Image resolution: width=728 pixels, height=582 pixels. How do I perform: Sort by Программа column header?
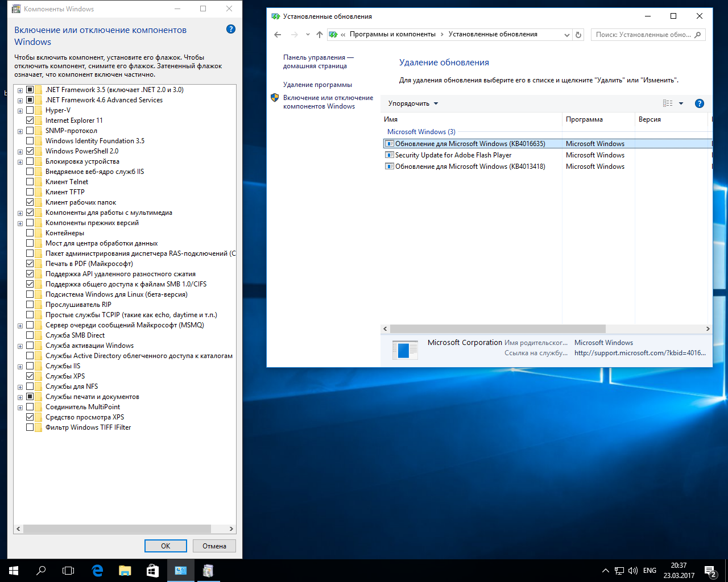(x=598, y=119)
